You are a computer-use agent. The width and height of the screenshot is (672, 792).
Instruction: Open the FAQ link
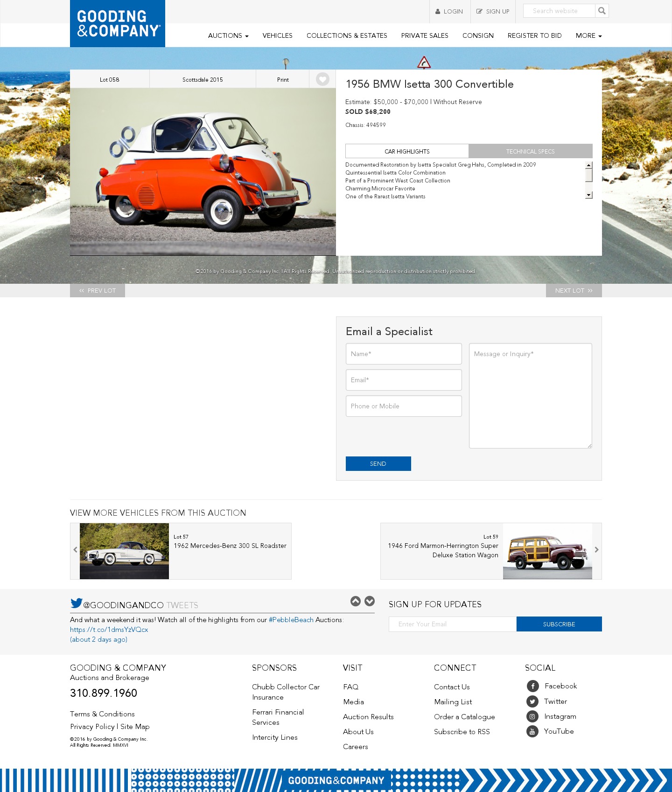351,687
